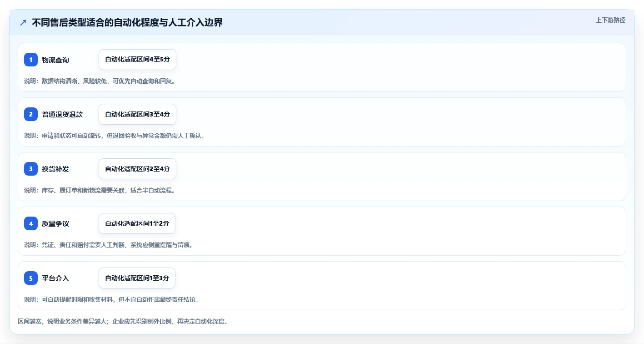Click the 自动化适配区间1至3分 pill
Viewport: 644px width, 344px height.
137,278
